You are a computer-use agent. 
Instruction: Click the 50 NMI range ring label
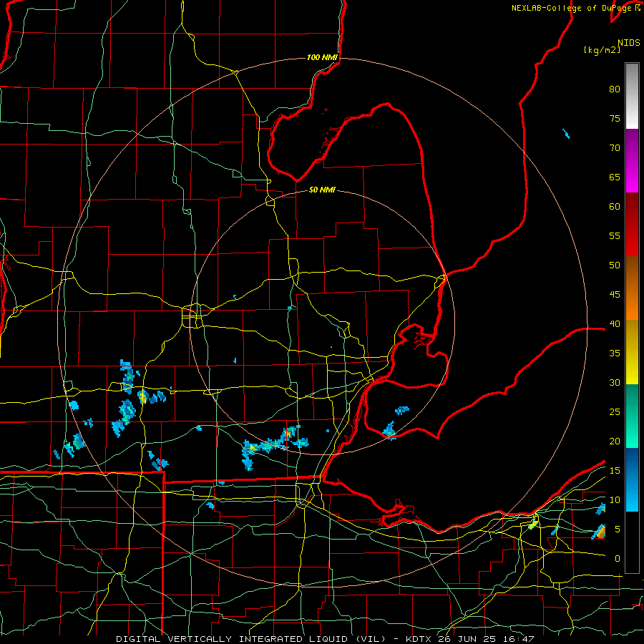[x=323, y=190]
